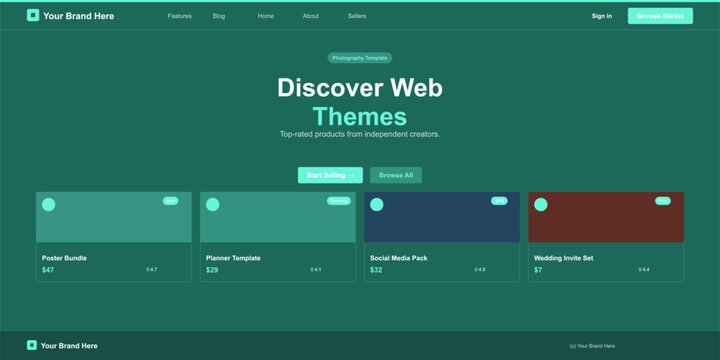This screenshot has width=720, height=360.
Task: Click the Photography Template pill badge
Action: click(x=360, y=58)
